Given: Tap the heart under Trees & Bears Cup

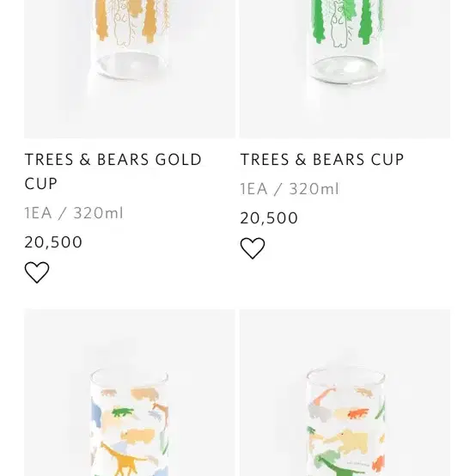Looking at the screenshot, I should [x=253, y=248].
